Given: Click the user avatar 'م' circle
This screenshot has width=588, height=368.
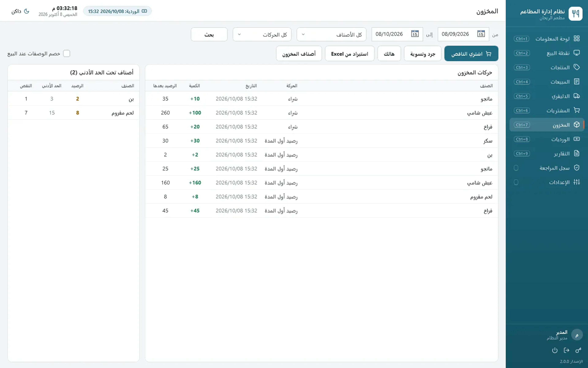Looking at the screenshot, I should (577, 335).
